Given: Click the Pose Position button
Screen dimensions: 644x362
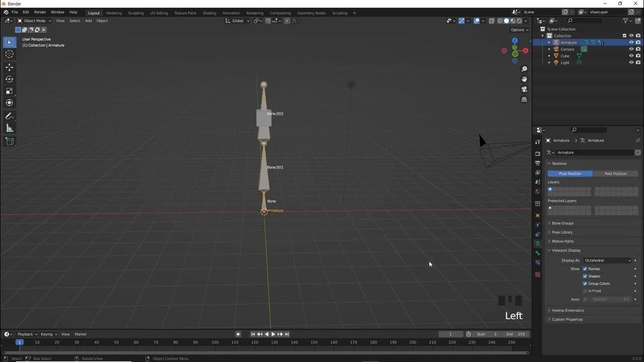Looking at the screenshot, I should point(570,173).
